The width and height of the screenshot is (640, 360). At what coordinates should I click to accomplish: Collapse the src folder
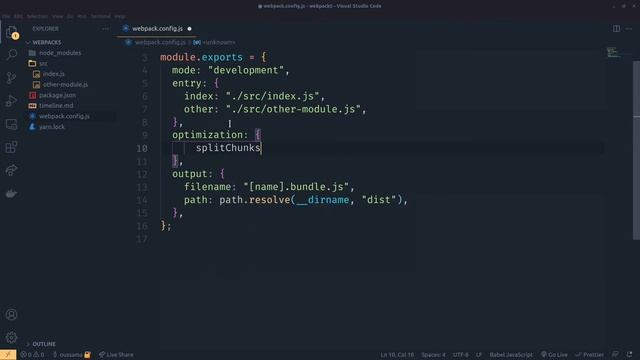(x=43, y=64)
